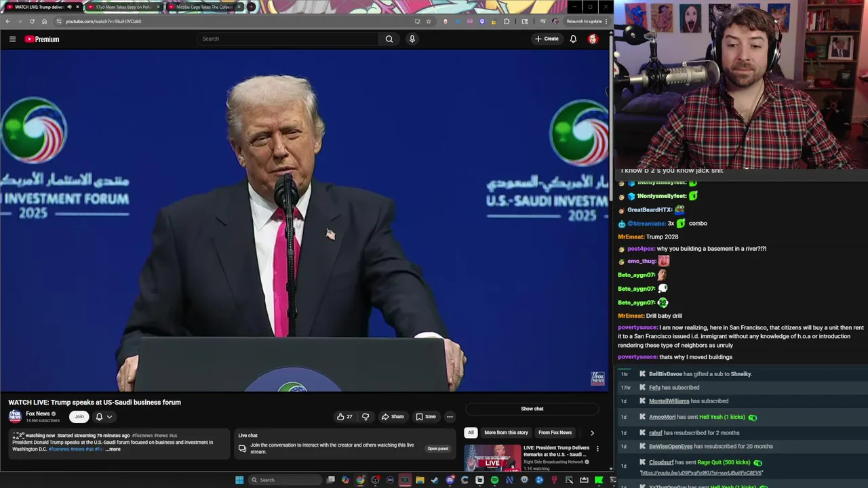Open the YouTube hamburger guide menu
Screen dimensions: 868x488
[x=12, y=39]
